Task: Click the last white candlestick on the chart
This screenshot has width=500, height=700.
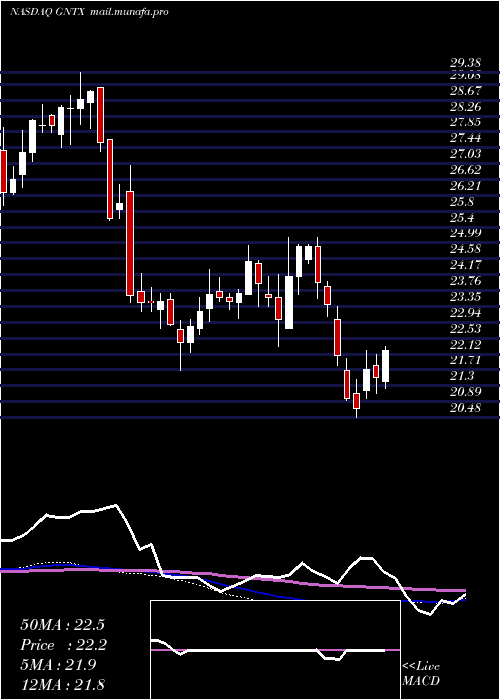Action: click(385, 366)
